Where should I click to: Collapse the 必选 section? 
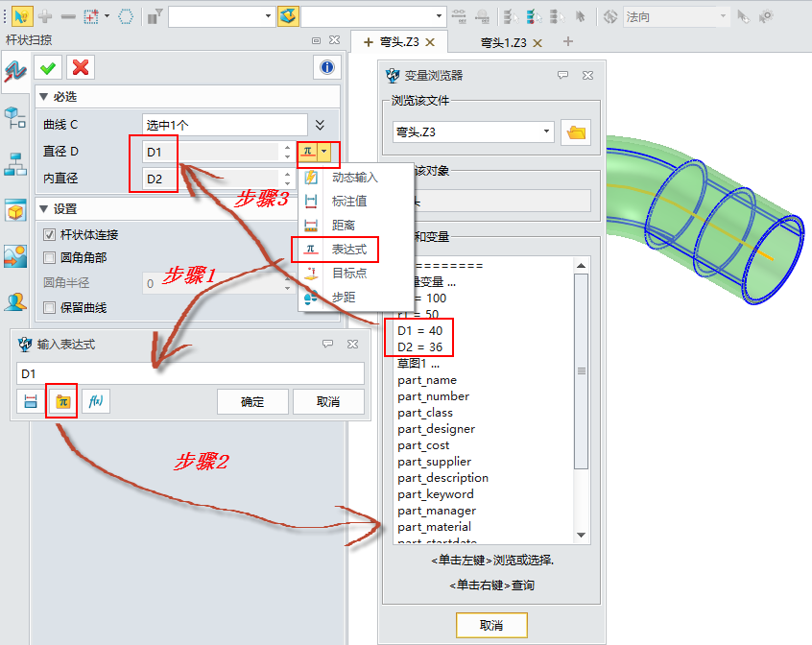[43, 97]
